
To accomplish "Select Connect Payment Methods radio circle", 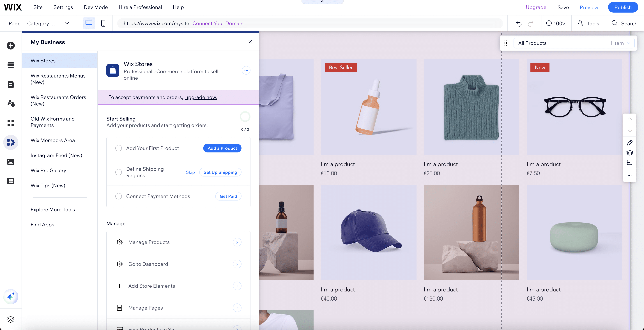I will 118,196.
